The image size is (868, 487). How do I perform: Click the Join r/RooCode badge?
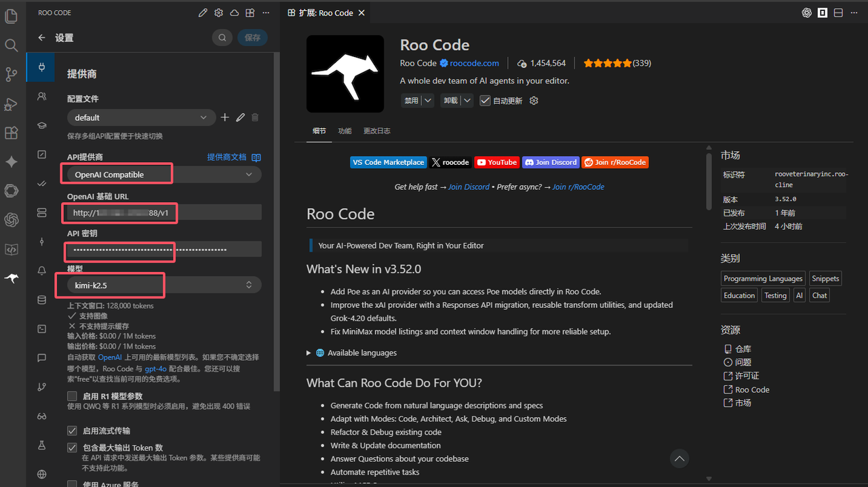615,162
